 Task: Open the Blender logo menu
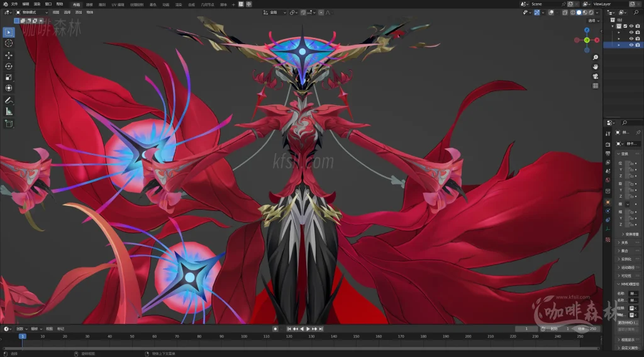tap(5, 4)
